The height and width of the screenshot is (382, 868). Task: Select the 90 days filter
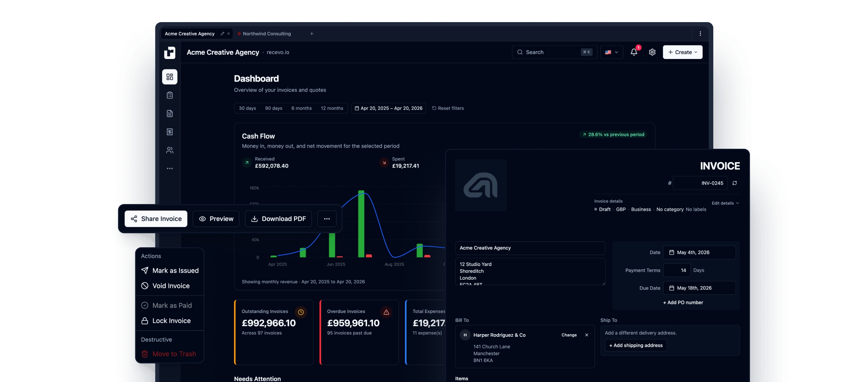tap(273, 108)
